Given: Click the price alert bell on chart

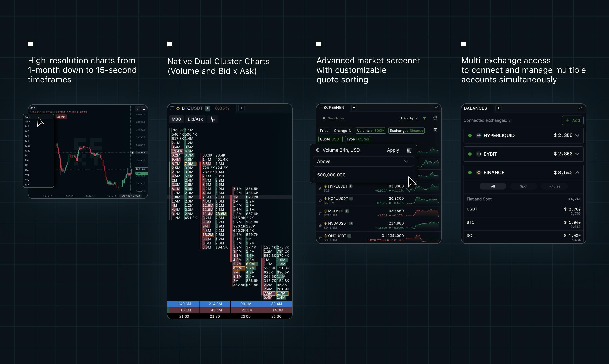Looking at the screenshot, I should (x=133, y=153).
